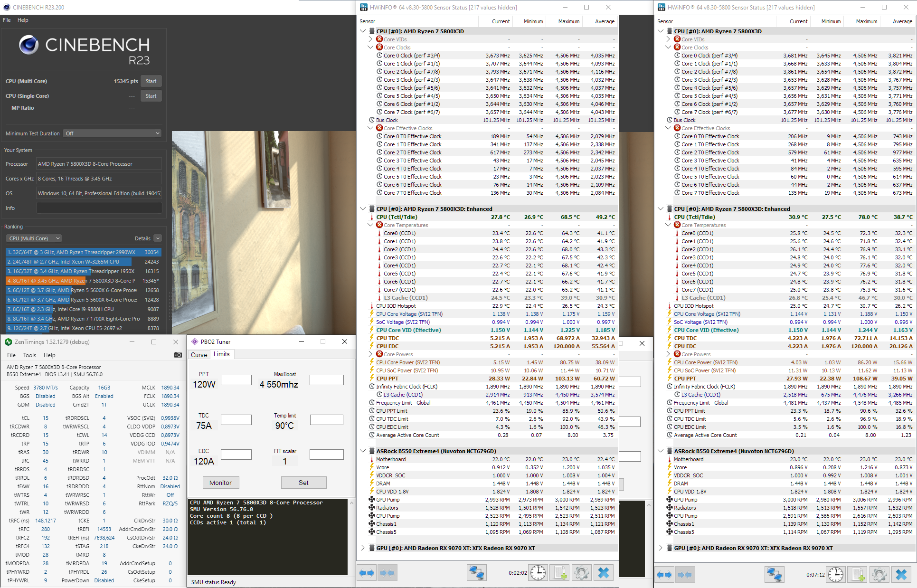Start the CPU Single Core test
The width and height of the screenshot is (917, 588).
[151, 96]
